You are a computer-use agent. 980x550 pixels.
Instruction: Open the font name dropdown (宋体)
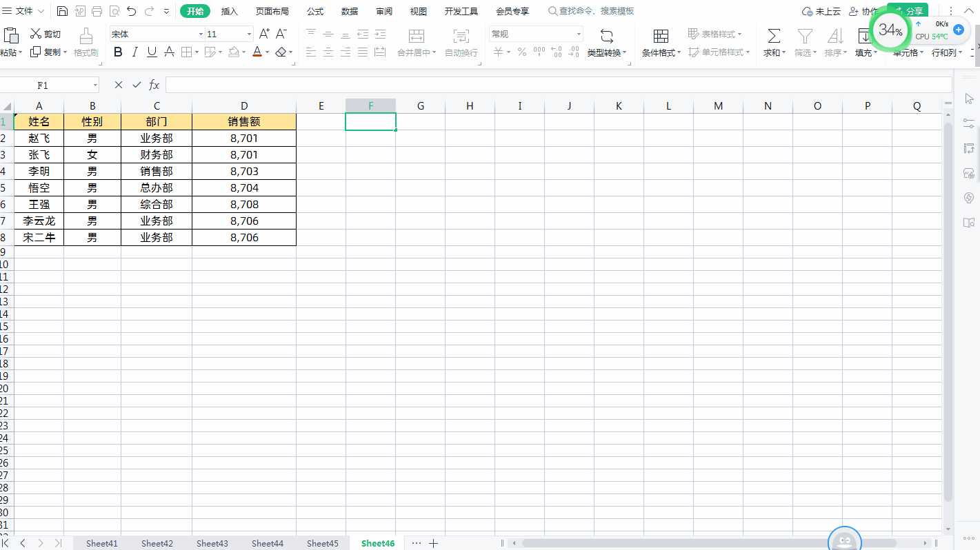(201, 34)
